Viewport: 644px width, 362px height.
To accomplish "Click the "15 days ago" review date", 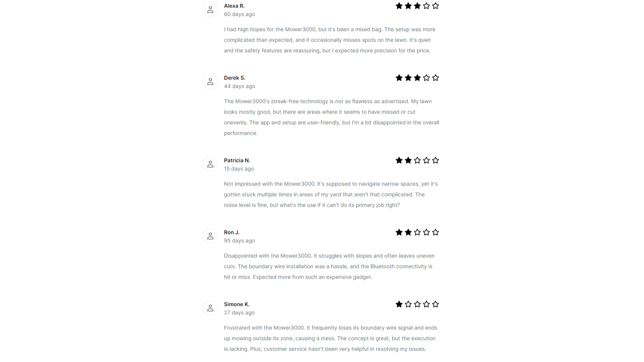I will (239, 169).
